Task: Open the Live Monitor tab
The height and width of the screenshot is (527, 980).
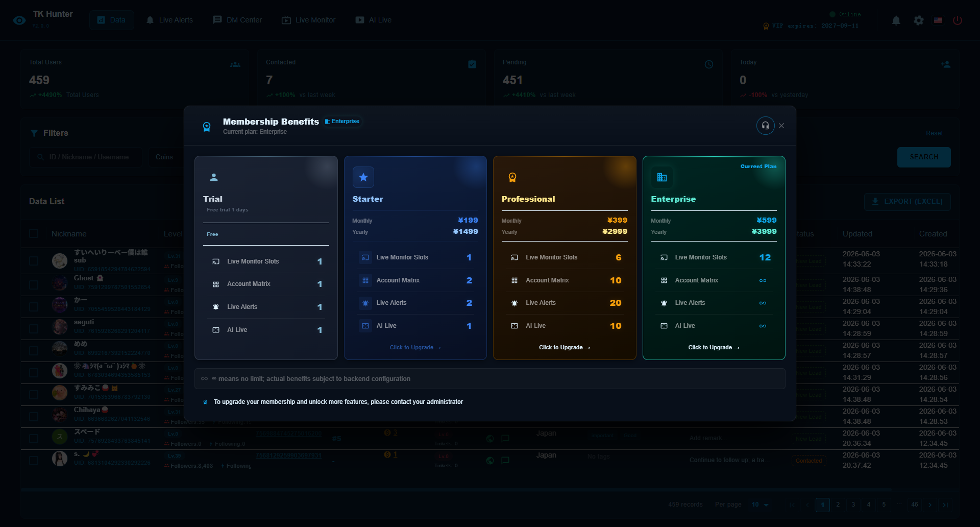Action: click(x=309, y=20)
